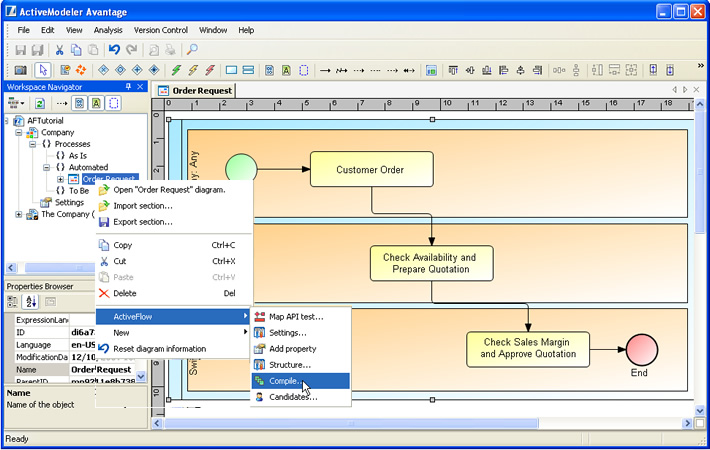710x450 pixels.
Task: Toggle the dashed square filter in Workspace Navigator
Action: click(x=113, y=104)
